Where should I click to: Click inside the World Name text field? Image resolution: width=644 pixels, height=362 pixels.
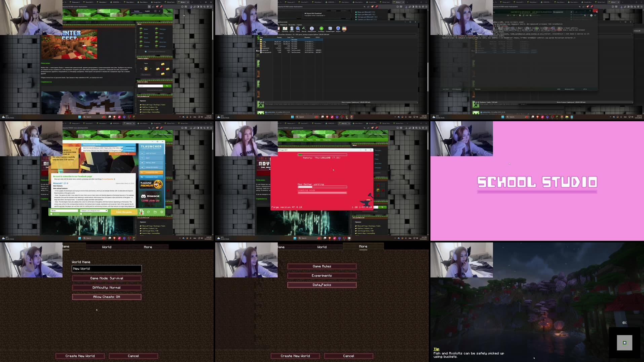[107, 268]
